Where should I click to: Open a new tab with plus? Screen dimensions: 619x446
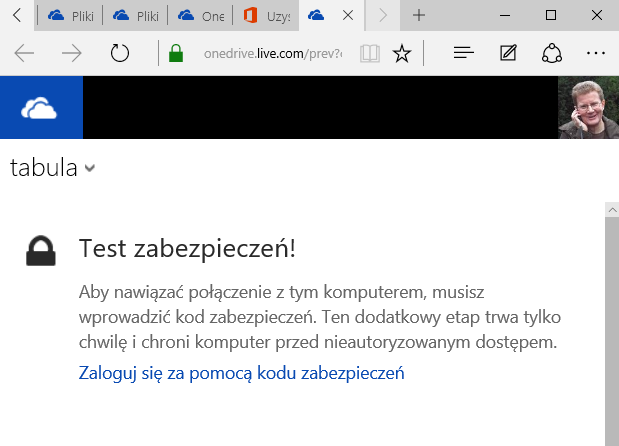coord(419,16)
